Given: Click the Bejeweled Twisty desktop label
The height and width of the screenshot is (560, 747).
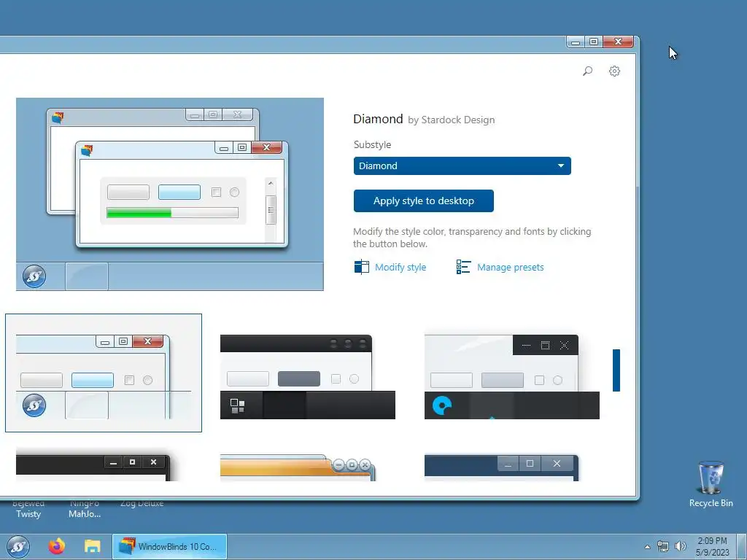Looking at the screenshot, I should pyautogui.click(x=28, y=508).
